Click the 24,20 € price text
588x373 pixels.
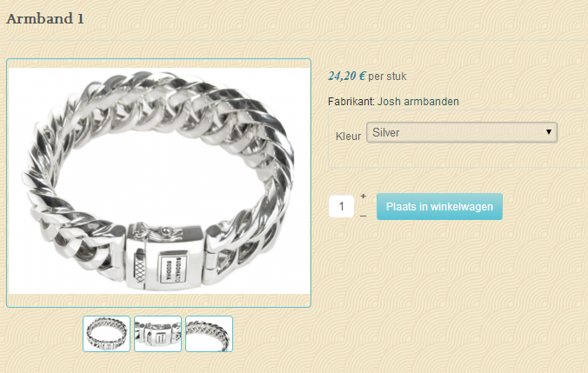pos(346,77)
